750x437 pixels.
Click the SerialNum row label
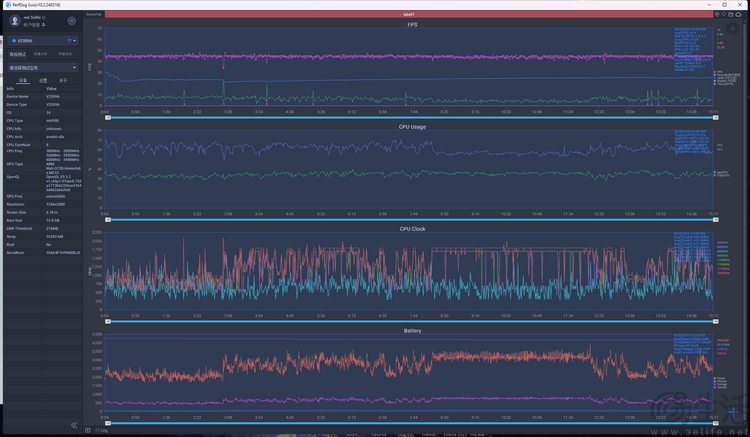pos(15,252)
